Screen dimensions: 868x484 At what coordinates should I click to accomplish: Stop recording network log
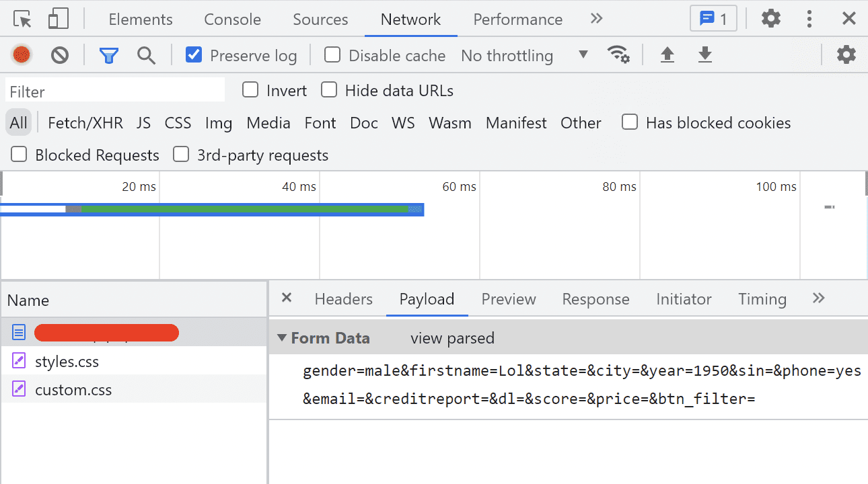[22, 54]
